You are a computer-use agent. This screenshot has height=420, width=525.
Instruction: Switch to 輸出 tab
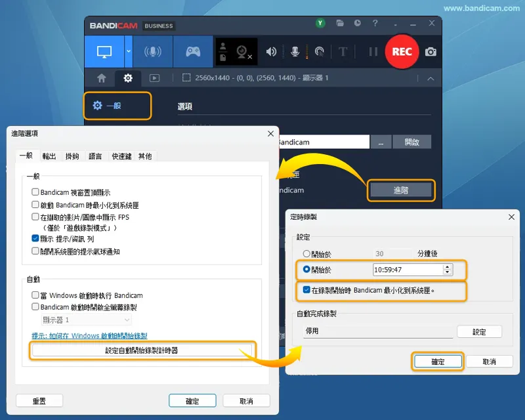coord(49,156)
